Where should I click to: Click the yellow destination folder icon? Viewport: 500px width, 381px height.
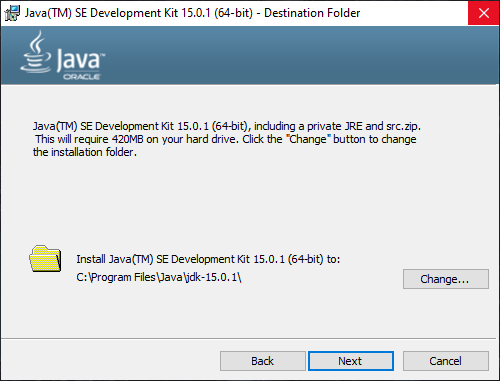point(45,259)
